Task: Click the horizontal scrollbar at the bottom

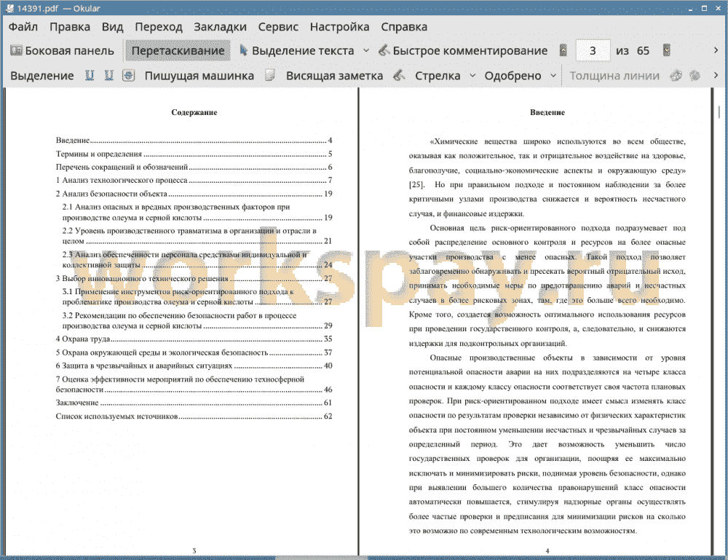Action: 321,557
